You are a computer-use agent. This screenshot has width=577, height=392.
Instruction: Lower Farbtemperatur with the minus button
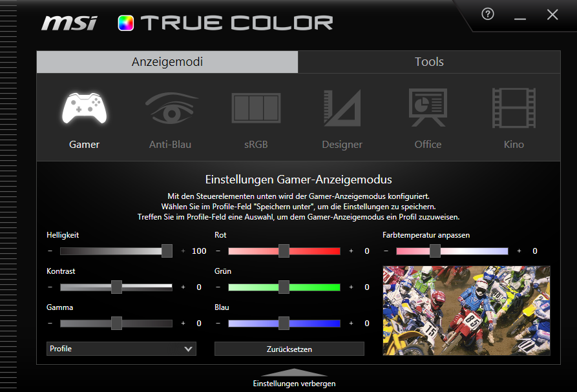tap(386, 251)
